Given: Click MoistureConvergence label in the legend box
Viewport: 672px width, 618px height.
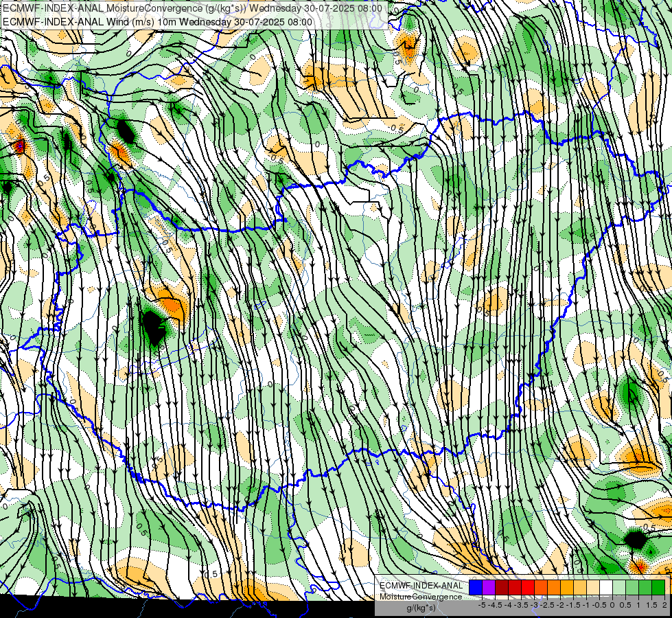Looking at the screenshot, I should click(421, 597).
